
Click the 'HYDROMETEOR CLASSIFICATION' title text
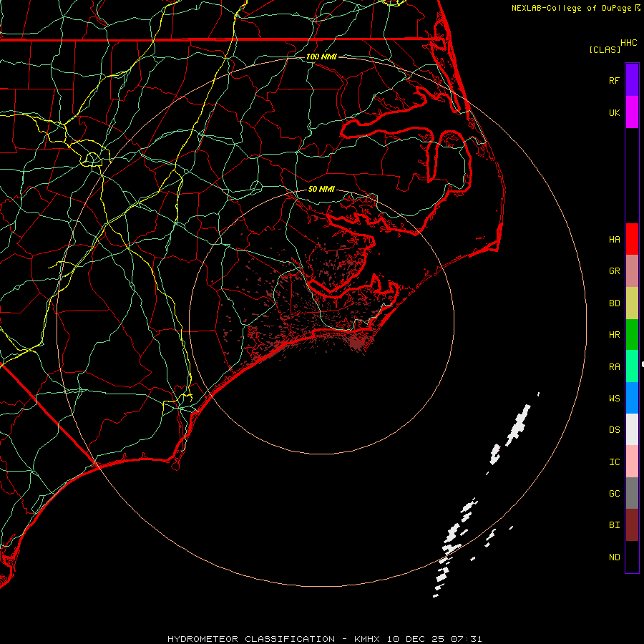click(251, 639)
